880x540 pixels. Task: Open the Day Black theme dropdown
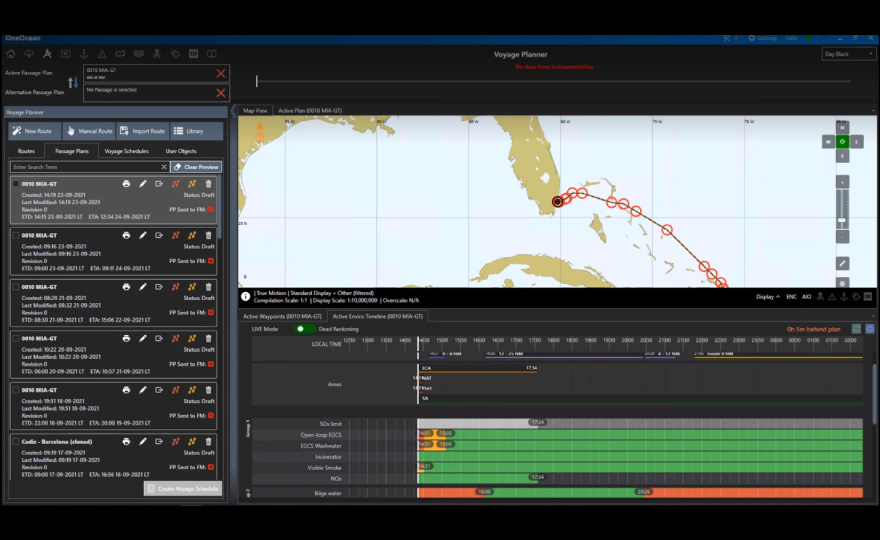tap(848, 54)
